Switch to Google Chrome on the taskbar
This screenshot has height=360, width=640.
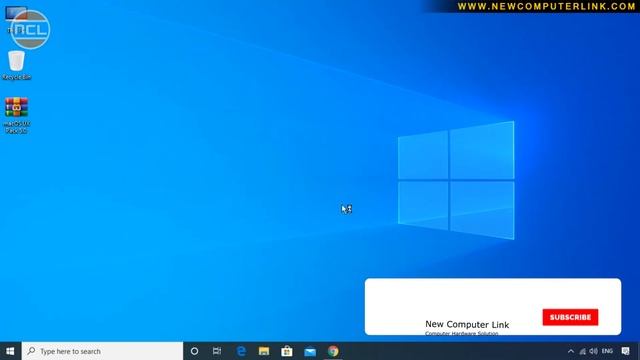click(333, 351)
